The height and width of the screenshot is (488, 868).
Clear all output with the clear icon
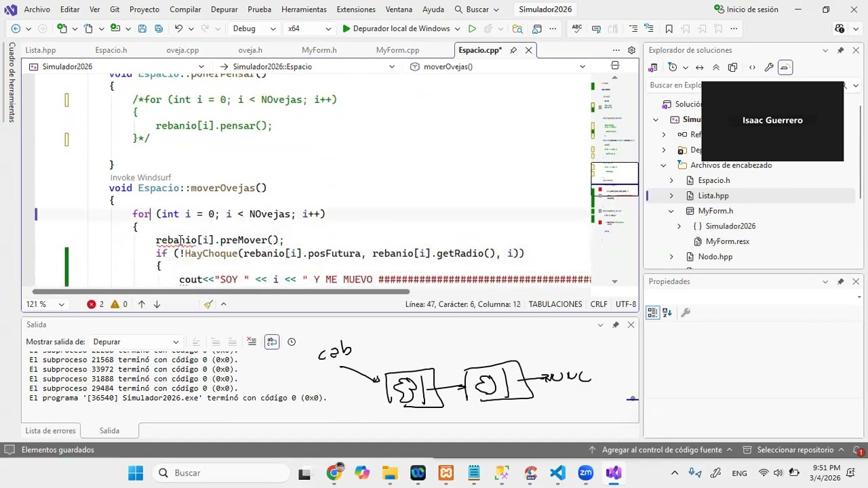(x=252, y=342)
